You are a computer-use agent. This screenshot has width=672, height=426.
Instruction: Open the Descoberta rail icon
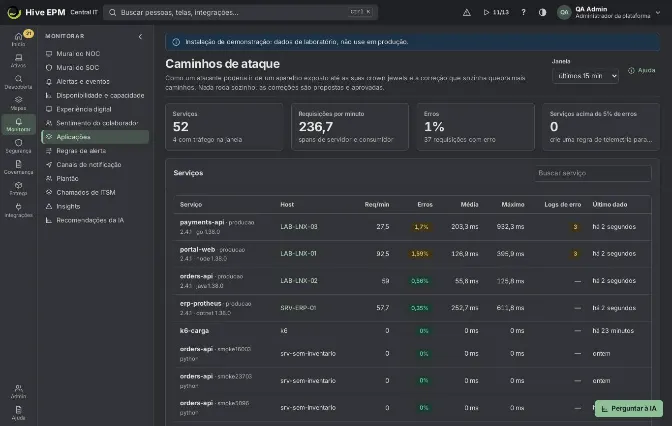coord(18,82)
